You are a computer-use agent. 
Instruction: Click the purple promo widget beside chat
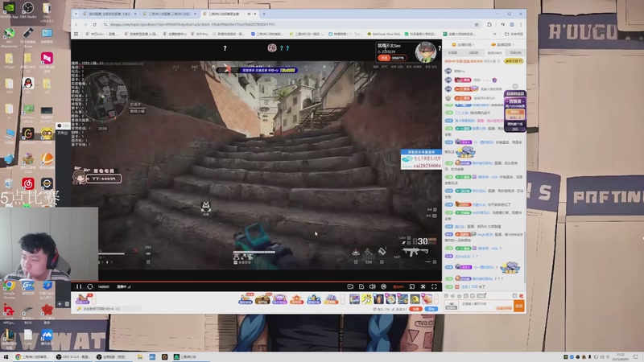(514, 111)
